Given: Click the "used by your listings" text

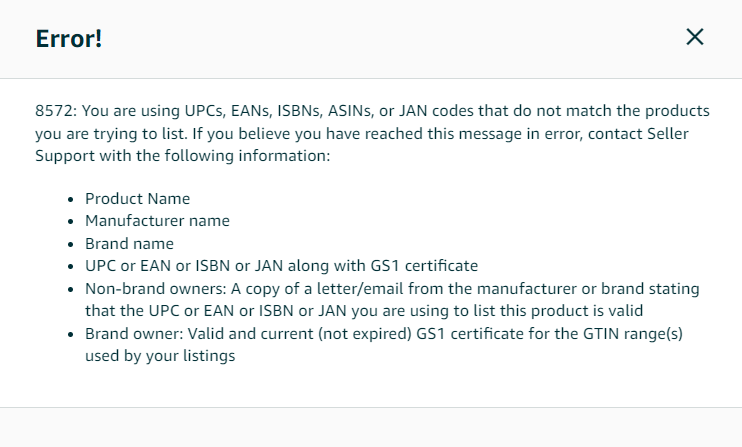Looking at the screenshot, I should click(x=160, y=356).
